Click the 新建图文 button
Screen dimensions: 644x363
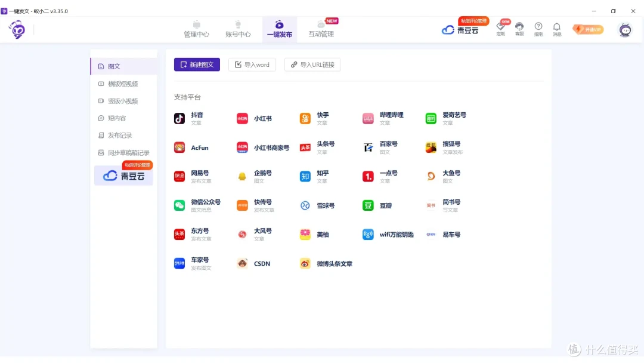tap(197, 64)
